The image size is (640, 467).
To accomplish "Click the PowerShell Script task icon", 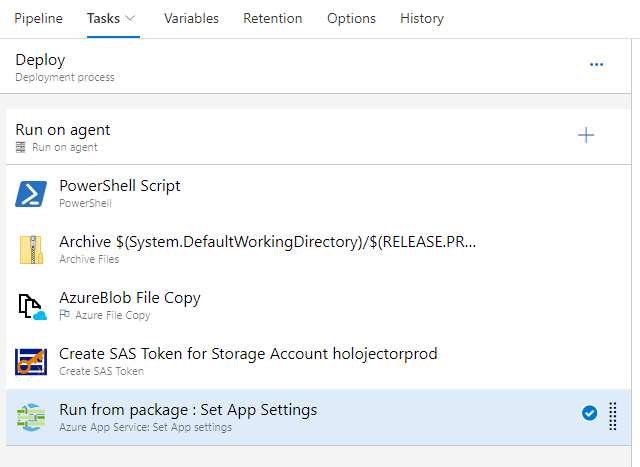I will click(x=32, y=193).
